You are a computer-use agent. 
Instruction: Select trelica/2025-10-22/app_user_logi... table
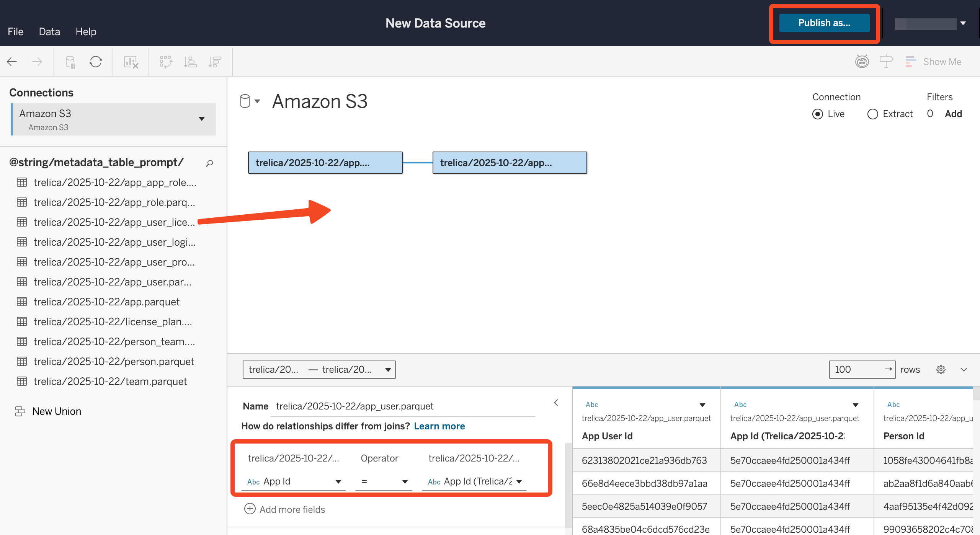(x=114, y=242)
